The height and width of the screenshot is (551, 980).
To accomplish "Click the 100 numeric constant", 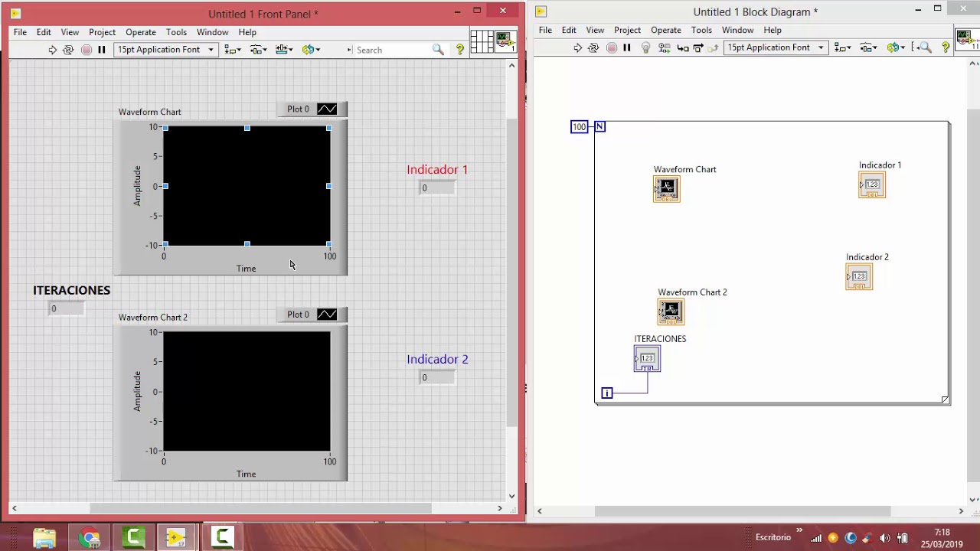I will point(579,126).
